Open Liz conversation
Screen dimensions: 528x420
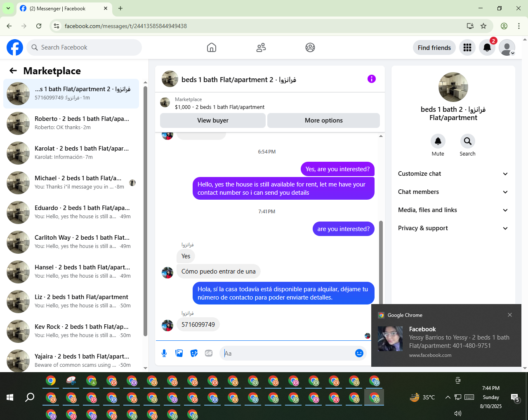click(71, 302)
